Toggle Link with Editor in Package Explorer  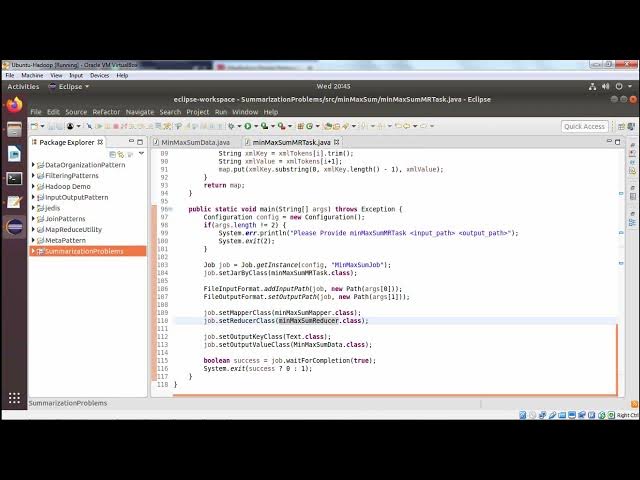coord(121,154)
